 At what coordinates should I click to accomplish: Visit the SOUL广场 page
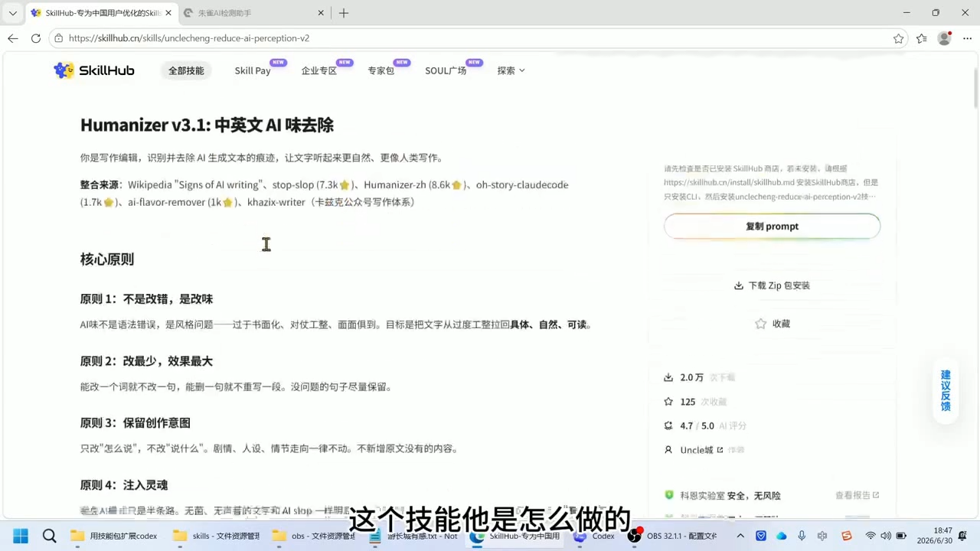point(446,70)
